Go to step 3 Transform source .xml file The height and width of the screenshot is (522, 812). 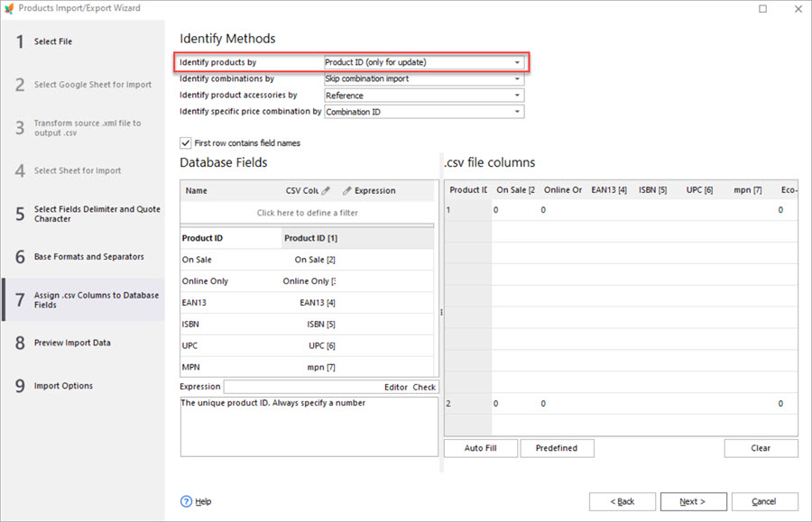pos(83,128)
